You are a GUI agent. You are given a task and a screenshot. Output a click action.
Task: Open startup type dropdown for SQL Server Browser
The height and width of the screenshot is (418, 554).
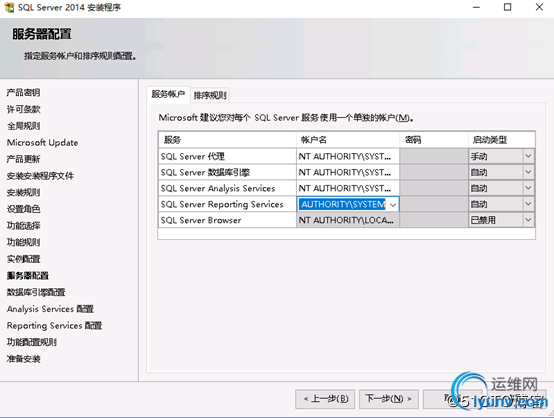point(528,220)
